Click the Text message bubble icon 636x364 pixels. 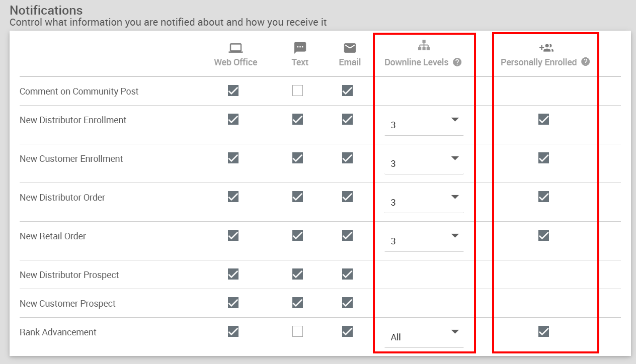(x=300, y=48)
